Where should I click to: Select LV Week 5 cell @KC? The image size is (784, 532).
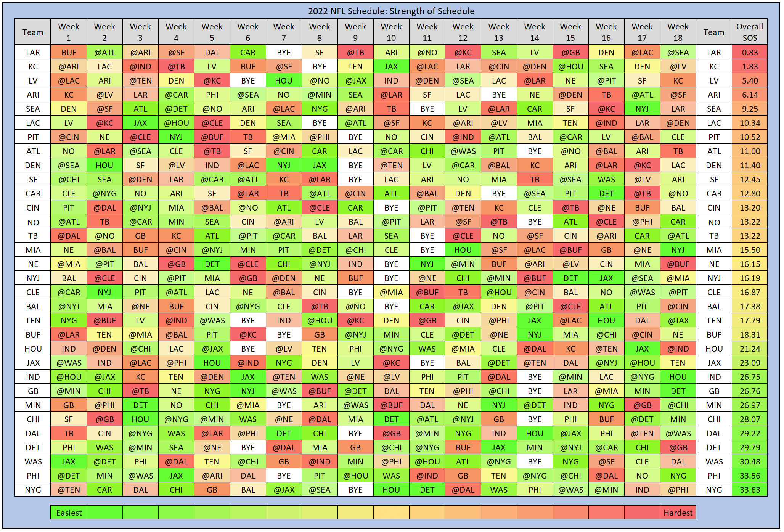212,80
